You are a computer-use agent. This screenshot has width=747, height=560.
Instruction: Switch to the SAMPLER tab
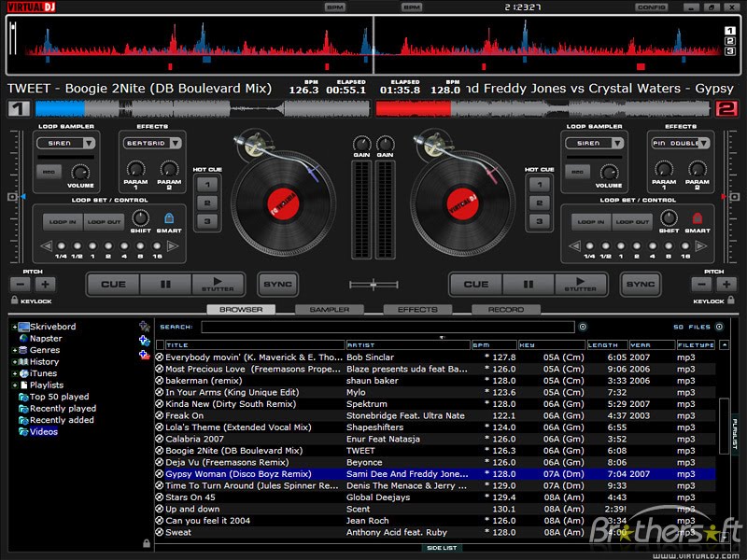click(x=331, y=309)
